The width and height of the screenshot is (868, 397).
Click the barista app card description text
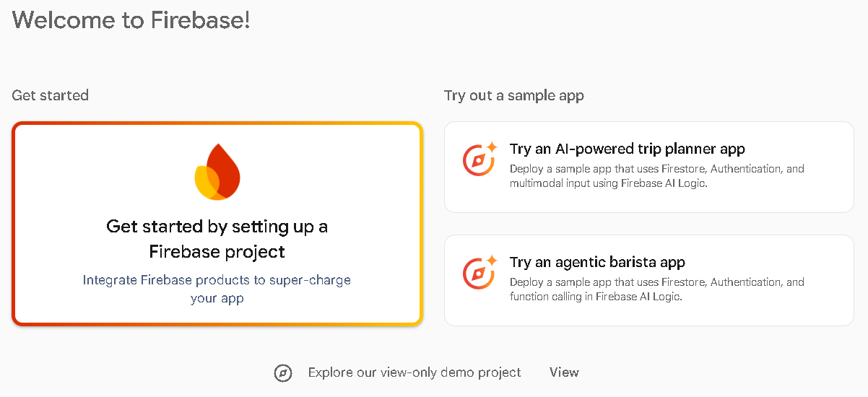(657, 289)
